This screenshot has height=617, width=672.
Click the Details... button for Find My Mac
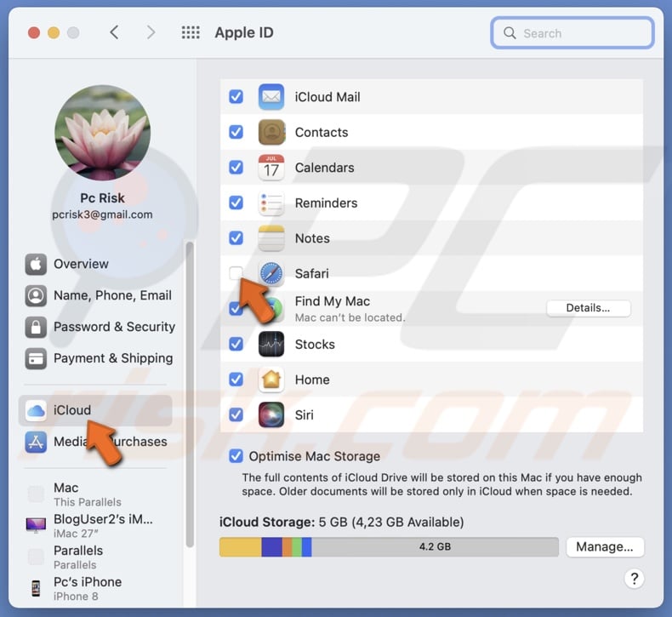(588, 308)
